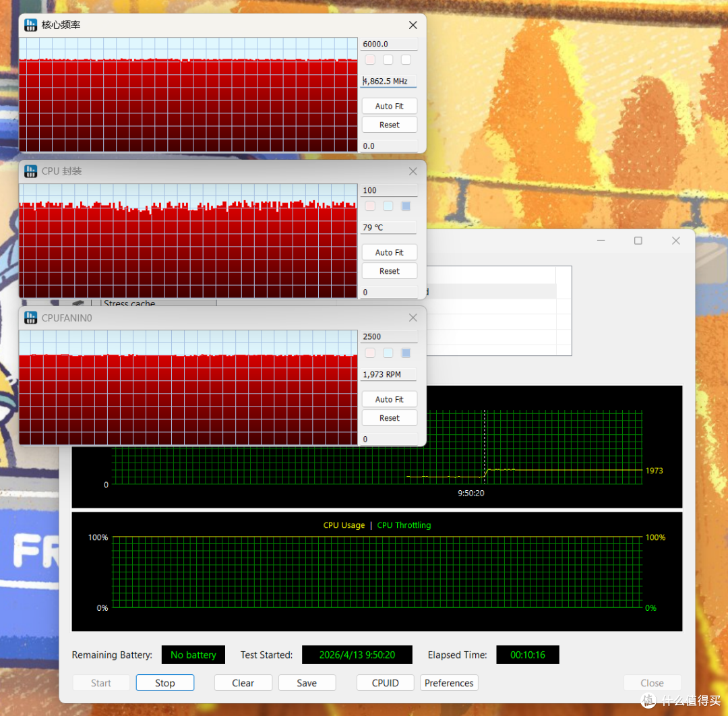Click the CPU 封装 red temperature graph
This screenshot has height=716, width=728.
click(x=188, y=241)
